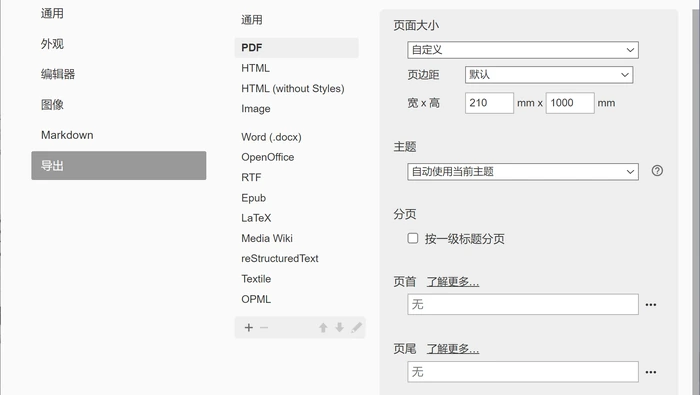Open the 页面大小 dropdown showing 自定义
This screenshot has width=700, height=395.
click(x=523, y=50)
